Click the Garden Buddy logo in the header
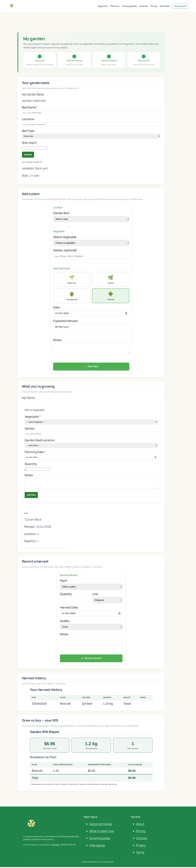This screenshot has height=868, width=196. (x=12, y=6)
